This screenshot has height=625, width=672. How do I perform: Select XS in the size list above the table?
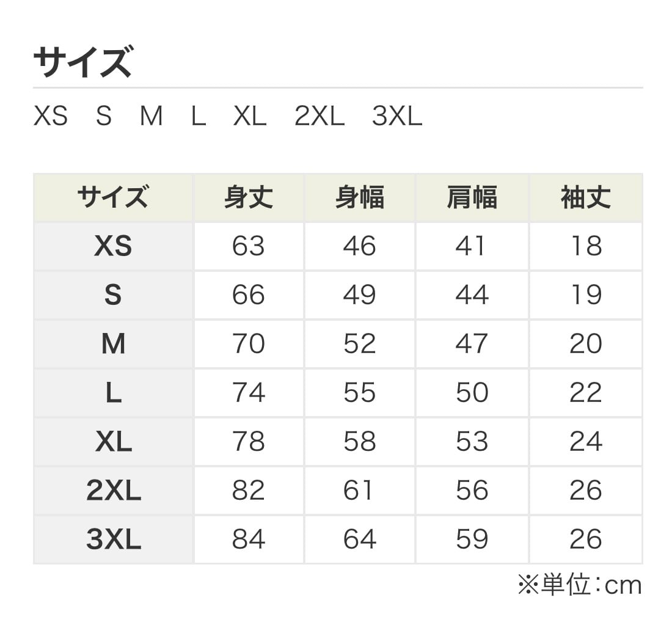[50, 115]
